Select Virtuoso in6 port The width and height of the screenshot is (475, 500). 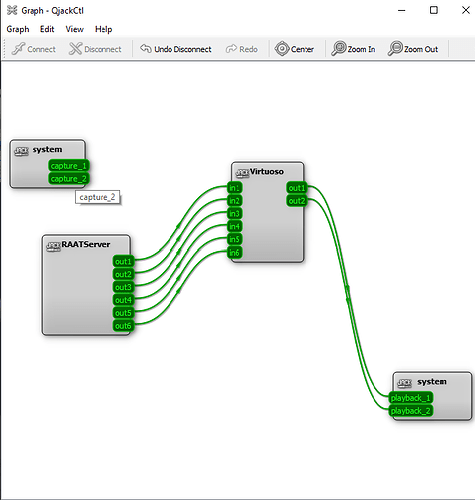coord(234,252)
